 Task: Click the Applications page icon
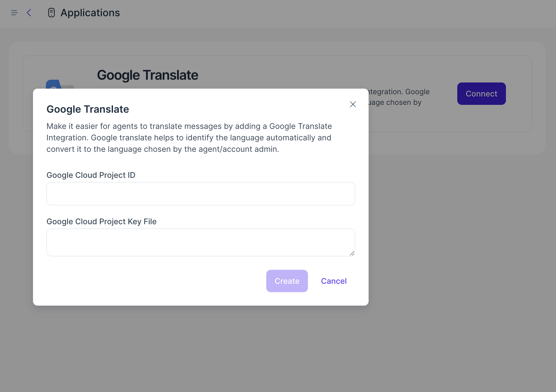pos(51,13)
